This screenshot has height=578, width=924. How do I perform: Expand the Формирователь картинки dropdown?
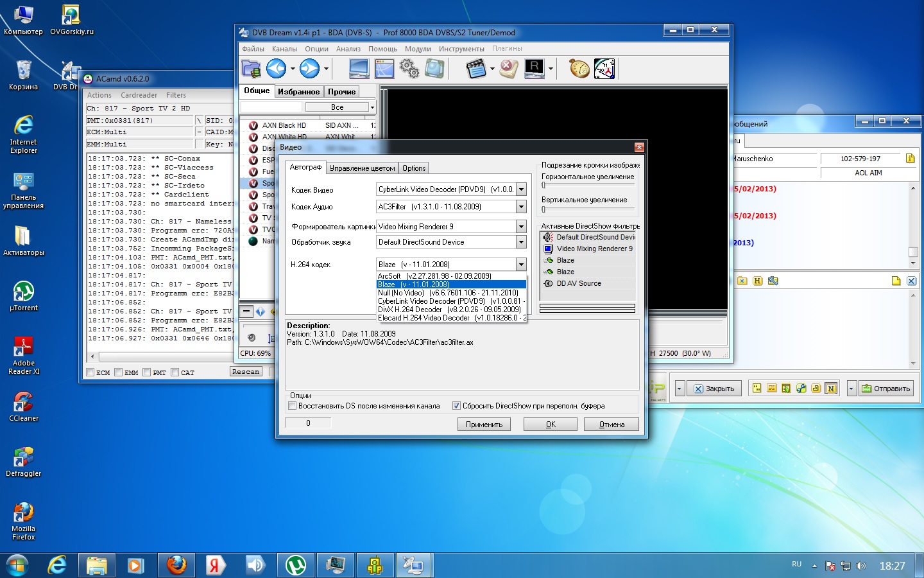pos(521,227)
